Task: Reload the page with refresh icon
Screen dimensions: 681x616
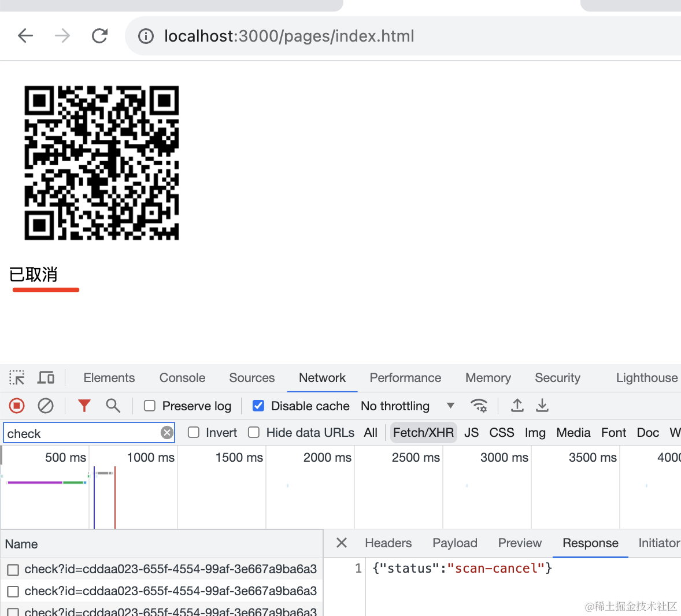Action: tap(100, 36)
